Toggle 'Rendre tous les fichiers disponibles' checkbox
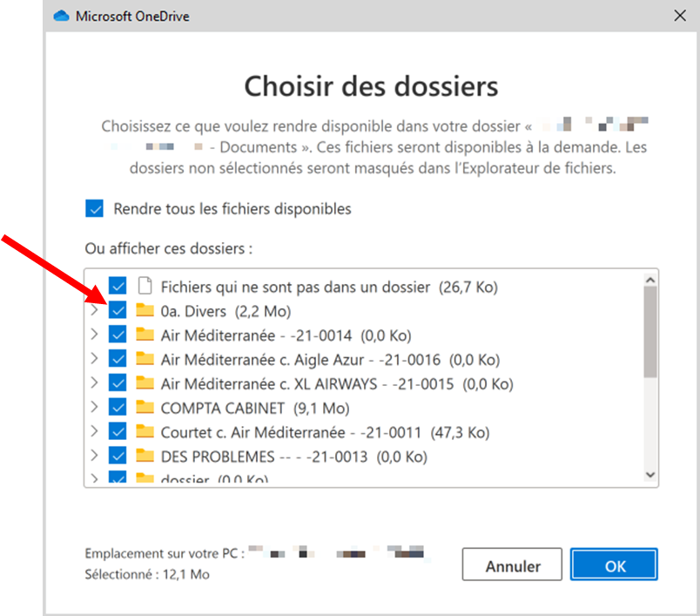The image size is (700, 616). pyautogui.click(x=94, y=208)
